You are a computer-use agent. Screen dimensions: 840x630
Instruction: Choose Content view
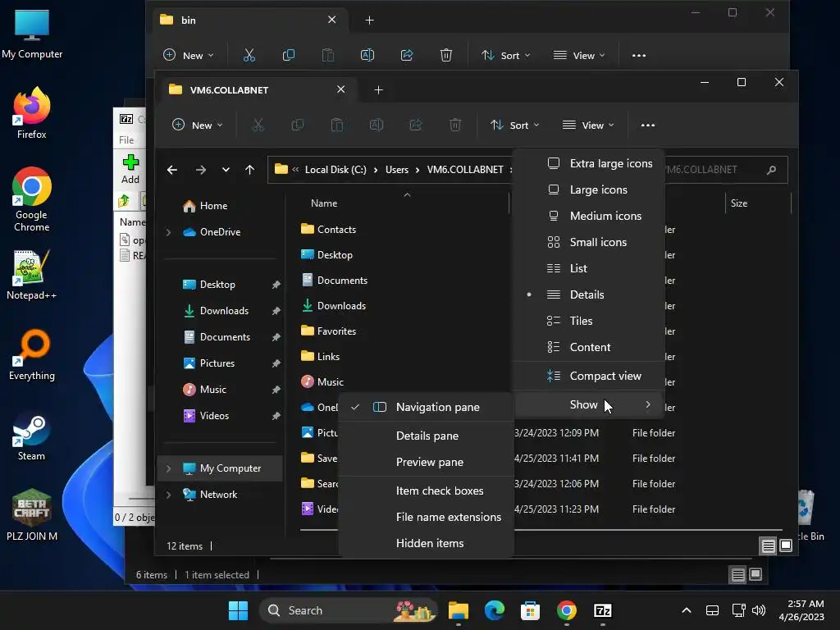[589, 347]
